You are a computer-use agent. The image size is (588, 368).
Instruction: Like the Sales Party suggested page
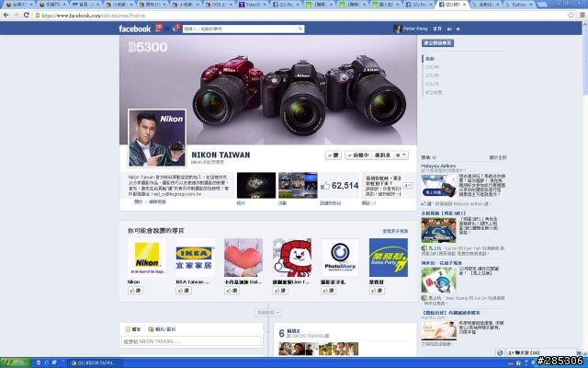pos(377,291)
